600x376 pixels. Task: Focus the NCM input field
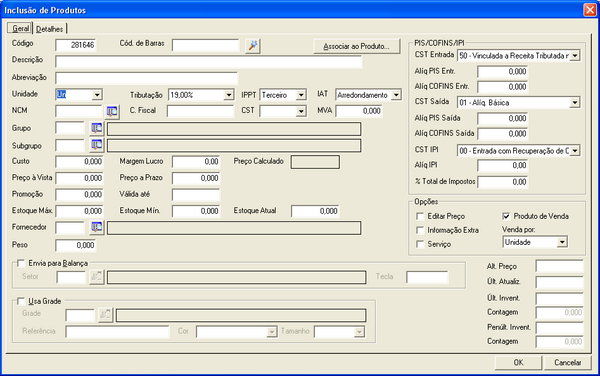point(79,111)
